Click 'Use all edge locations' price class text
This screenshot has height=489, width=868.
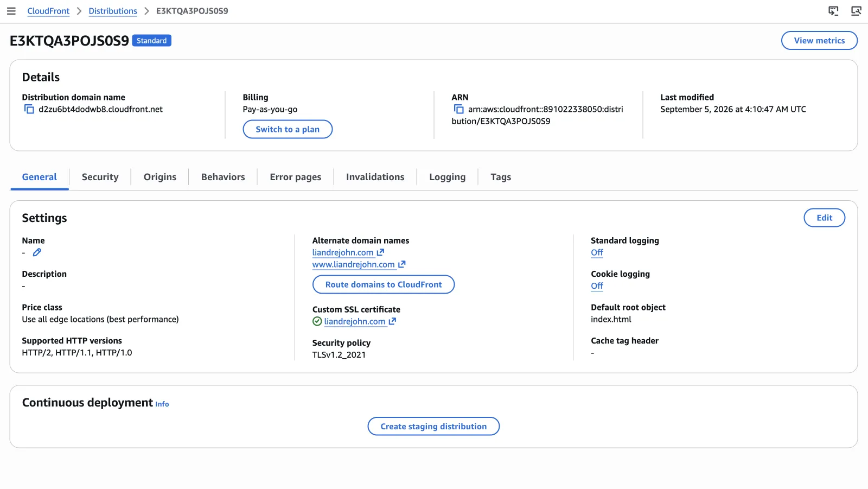pyautogui.click(x=100, y=319)
